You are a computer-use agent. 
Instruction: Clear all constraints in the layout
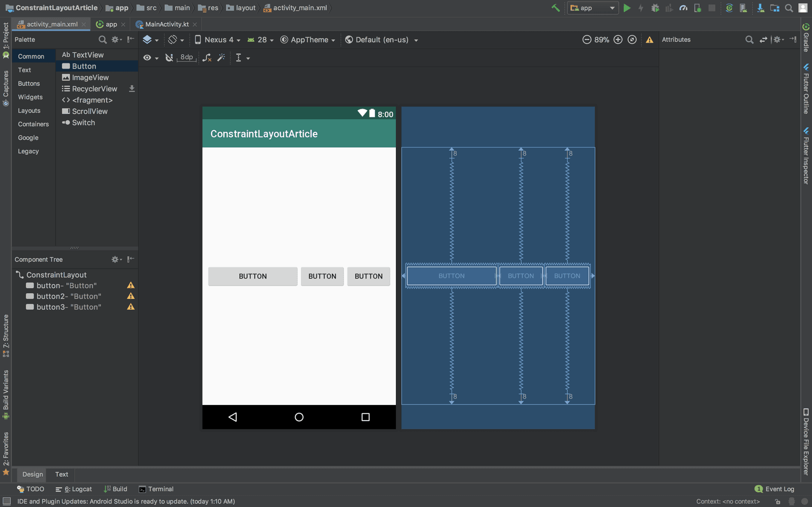207,58
